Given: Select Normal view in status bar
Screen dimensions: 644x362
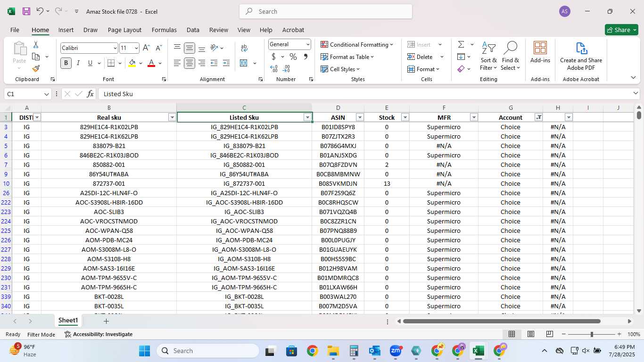Looking at the screenshot, I should point(512,334).
